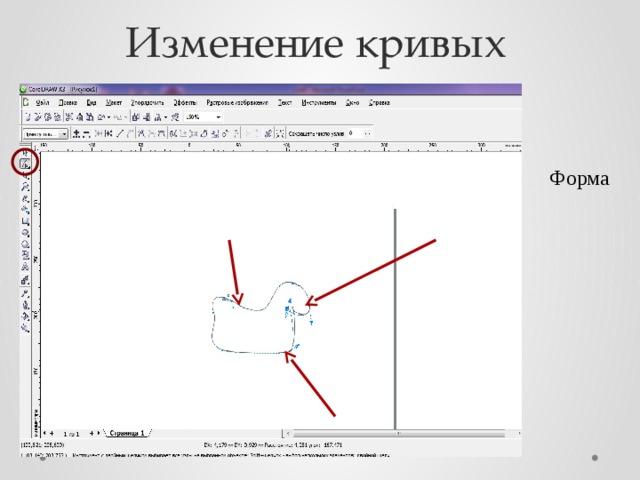The width and height of the screenshot is (640, 480).
Task: Open the Макет menu
Action: 114,102
